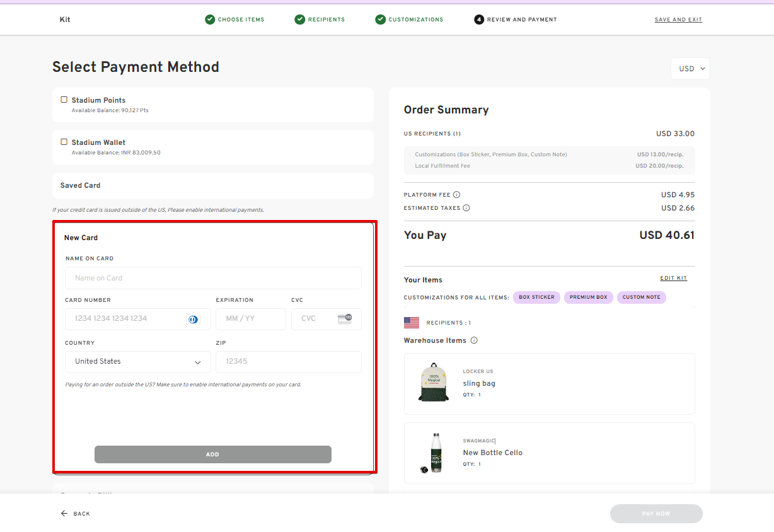Open the USD currency dropdown
This screenshot has height=532, width=774.
[x=690, y=68]
